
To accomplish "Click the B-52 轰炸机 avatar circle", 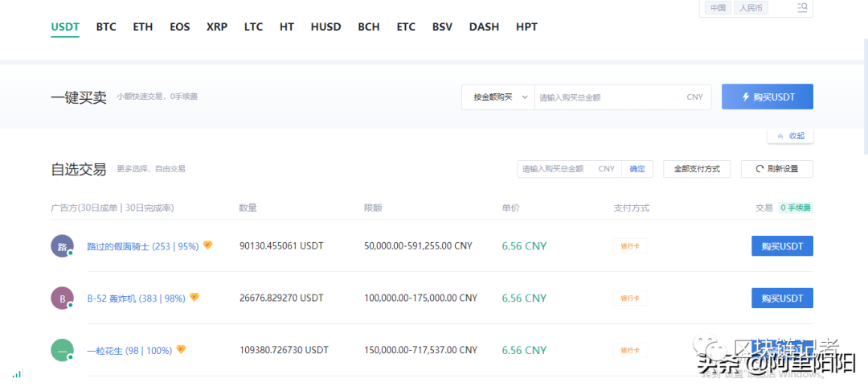I will 62,298.
